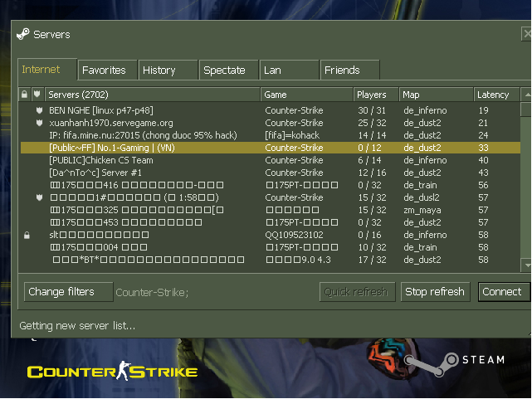Screen dimensions: 532x399
Task: Click shield icon on de_dusl2 map row
Action: click(39, 197)
